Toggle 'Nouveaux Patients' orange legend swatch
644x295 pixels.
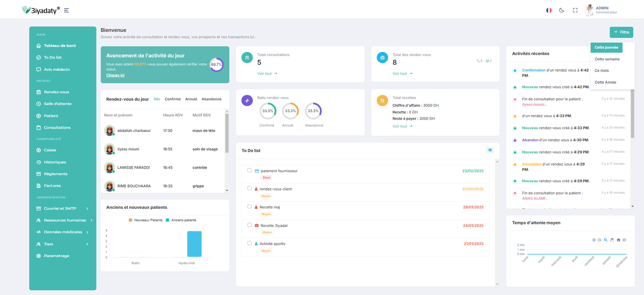pyautogui.click(x=130, y=220)
